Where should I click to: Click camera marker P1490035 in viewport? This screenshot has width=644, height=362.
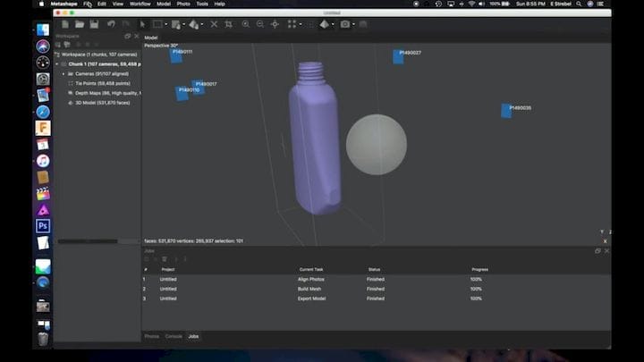click(506, 111)
